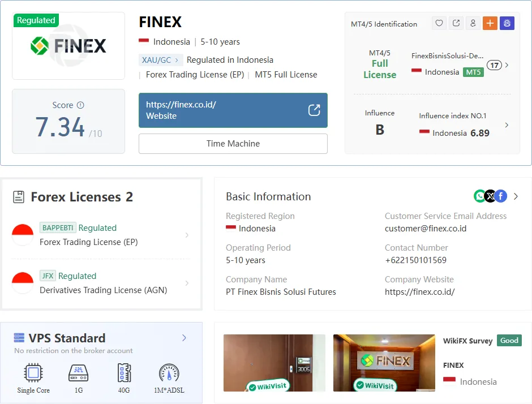Open Company Website link https://finex.co.id/
Viewport: 532px width, 404px height.
click(420, 292)
